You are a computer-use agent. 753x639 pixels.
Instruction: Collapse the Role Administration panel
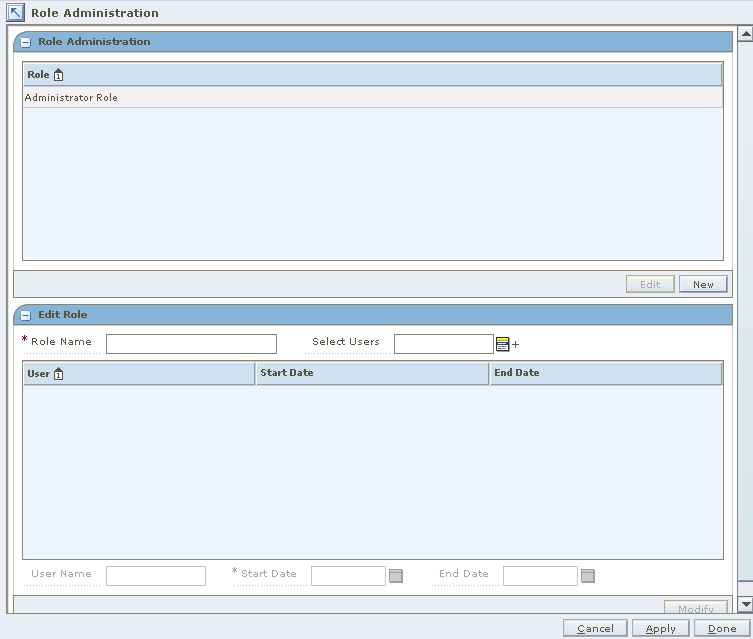25,42
